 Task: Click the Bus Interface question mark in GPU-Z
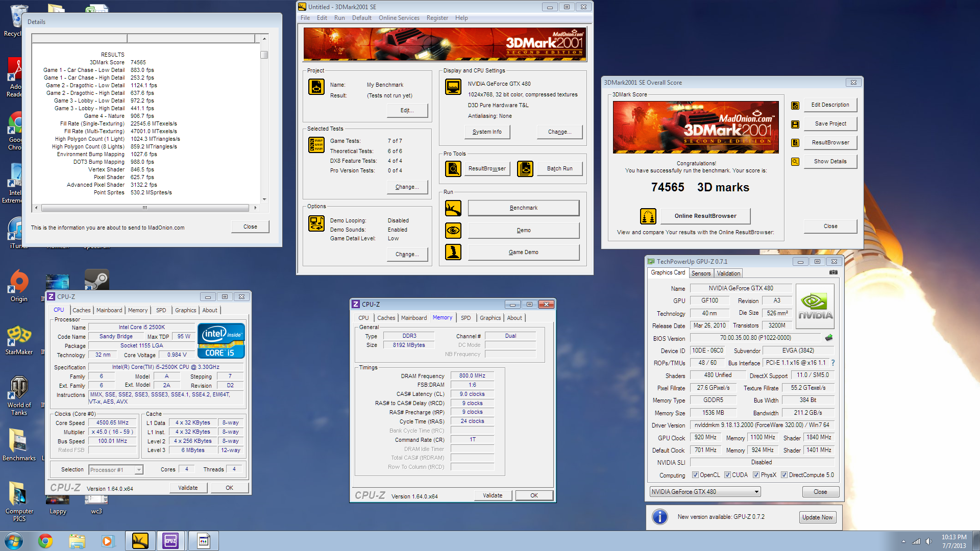(x=833, y=363)
